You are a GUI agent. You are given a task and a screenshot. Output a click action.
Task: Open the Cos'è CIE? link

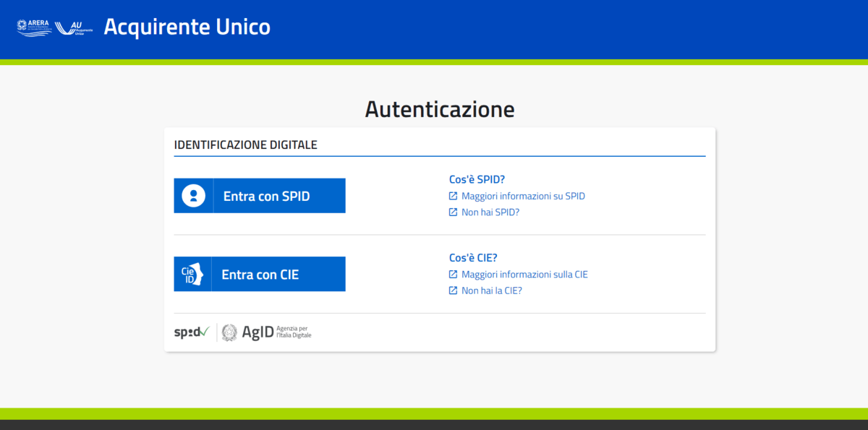click(x=472, y=257)
